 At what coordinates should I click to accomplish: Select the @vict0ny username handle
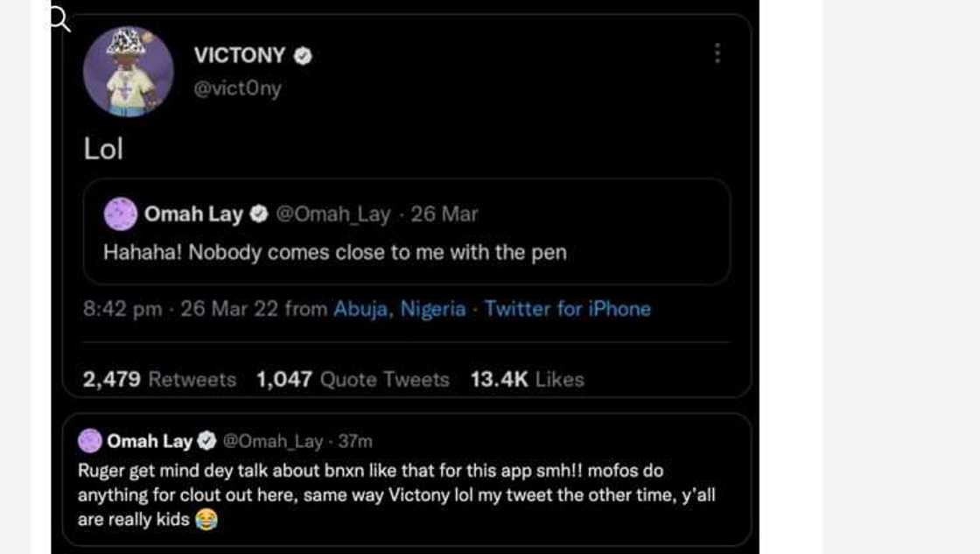pos(238,88)
